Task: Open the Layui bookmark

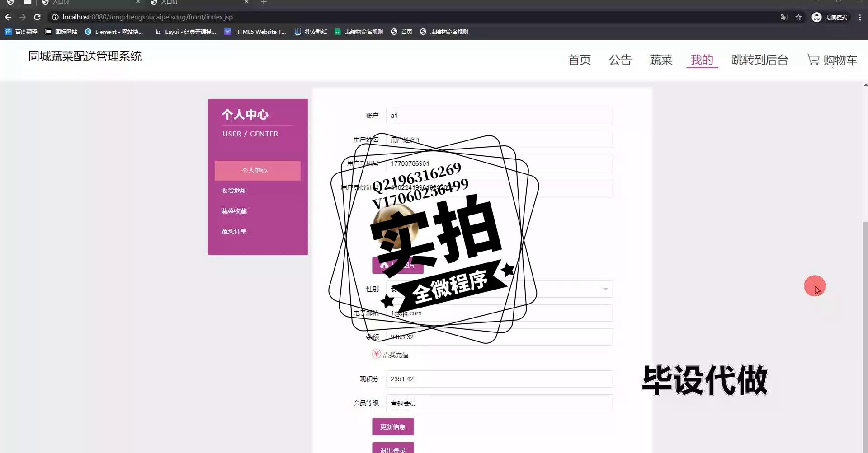Action: 185,32
